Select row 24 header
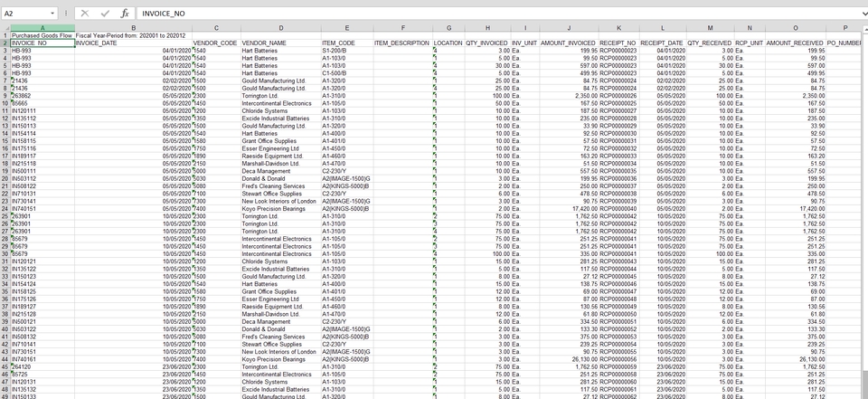 [x=5, y=208]
